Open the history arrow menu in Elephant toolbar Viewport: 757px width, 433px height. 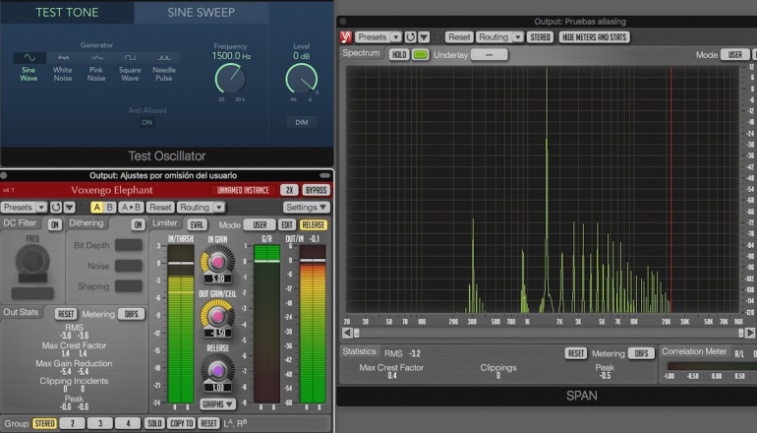coord(70,207)
